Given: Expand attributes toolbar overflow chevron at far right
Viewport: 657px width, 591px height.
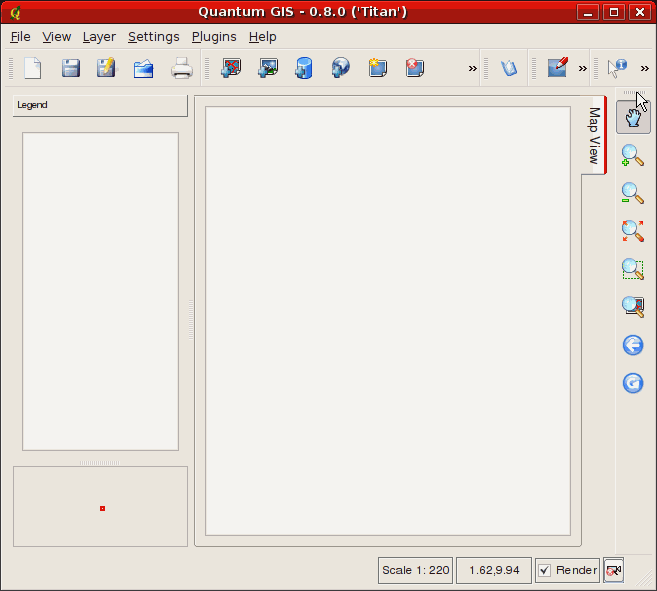Looking at the screenshot, I should [644, 68].
